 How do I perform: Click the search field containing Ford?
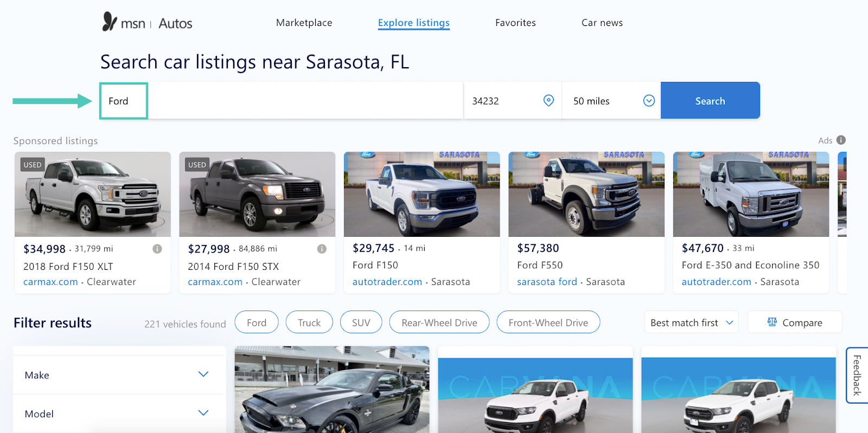[x=281, y=101]
